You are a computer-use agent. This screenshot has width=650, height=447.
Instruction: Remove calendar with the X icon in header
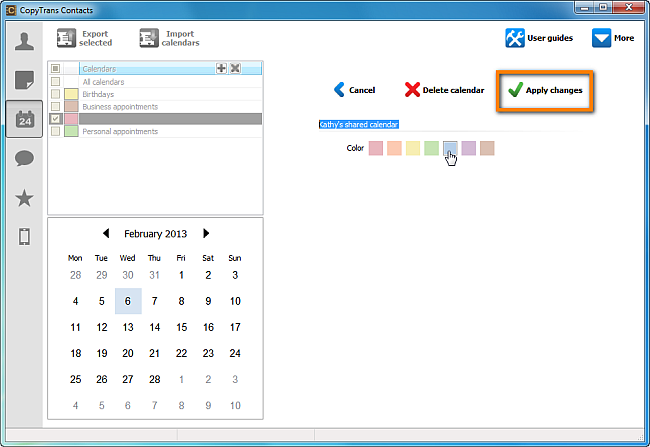click(x=235, y=68)
